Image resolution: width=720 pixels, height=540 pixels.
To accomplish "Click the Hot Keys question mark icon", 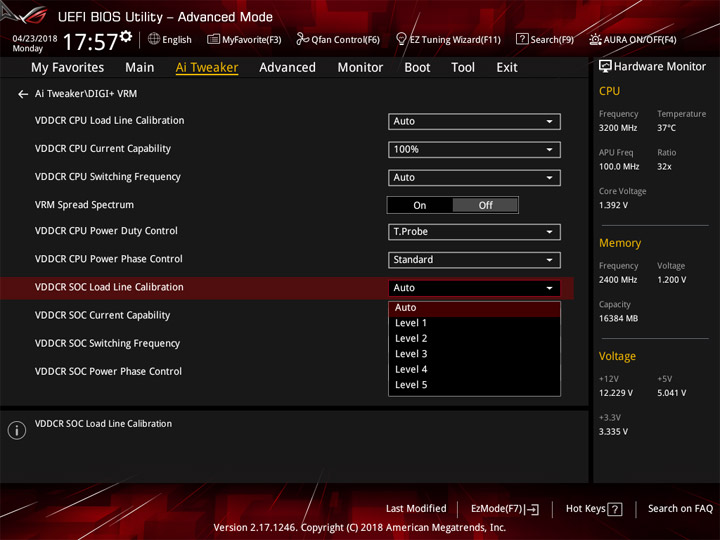I will click(x=615, y=509).
